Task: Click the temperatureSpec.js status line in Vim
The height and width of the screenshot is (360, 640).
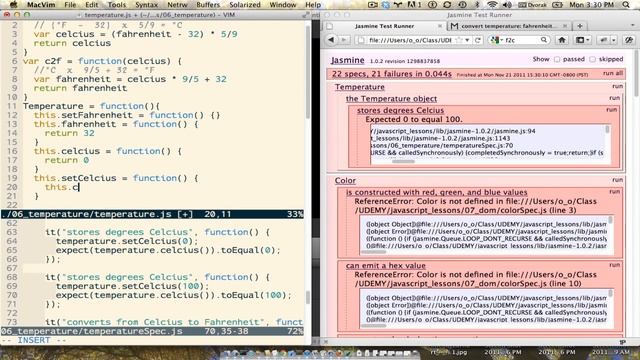Action: pyautogui.click(x=152, y=331)
